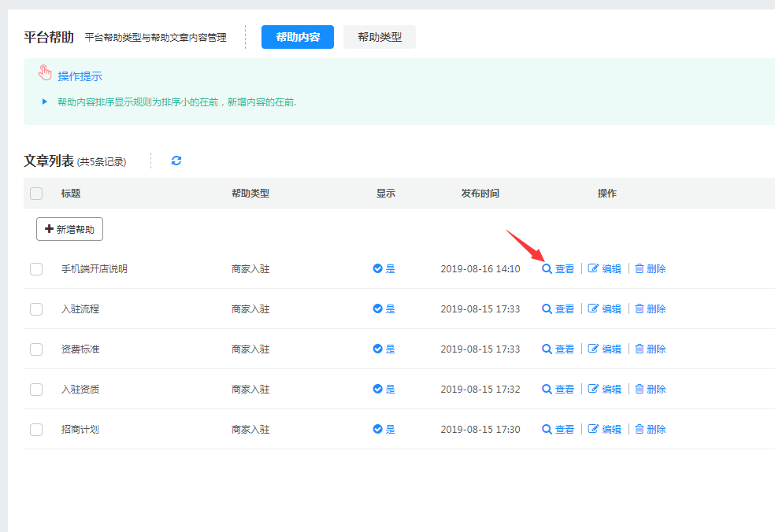This screenshot has height=532, width=775.
Task: Toggle the select-all checkbox in table header
Action: pos(36,194)
